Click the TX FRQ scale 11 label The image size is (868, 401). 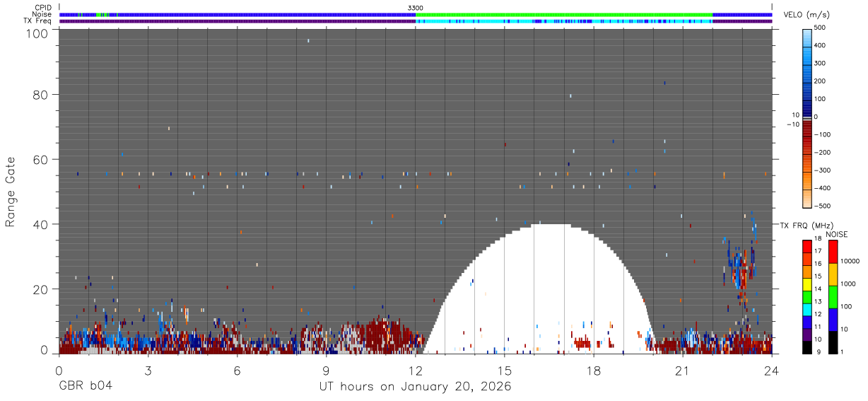[816, 326]
